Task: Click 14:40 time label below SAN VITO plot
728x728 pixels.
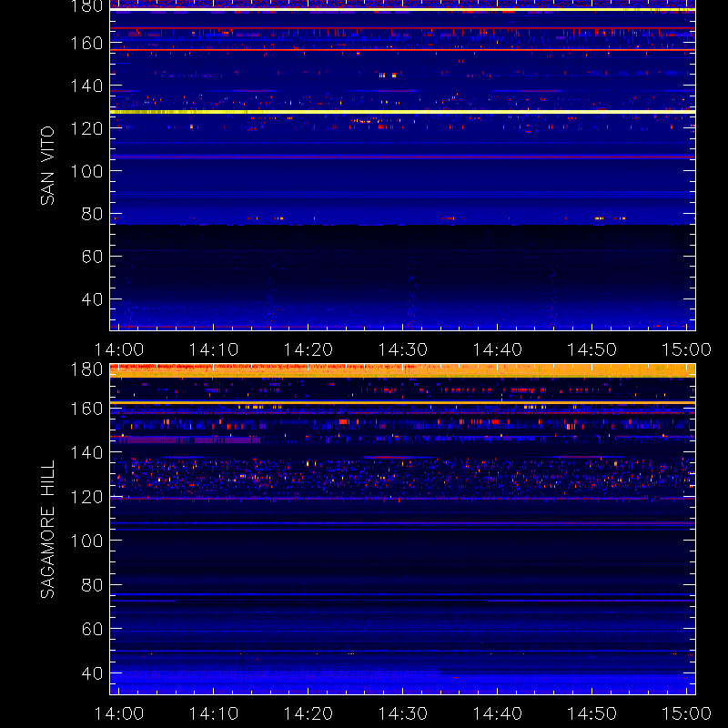Action: 497,349
